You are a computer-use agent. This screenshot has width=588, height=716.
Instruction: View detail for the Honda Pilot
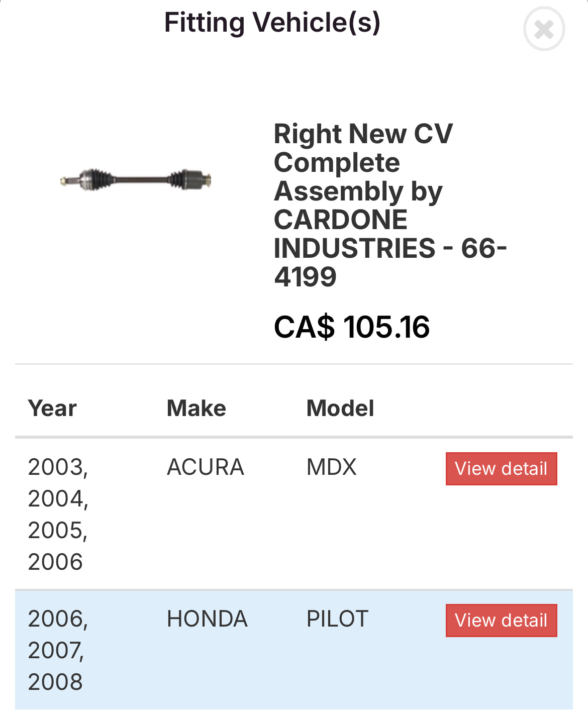(x=501, y=621)
